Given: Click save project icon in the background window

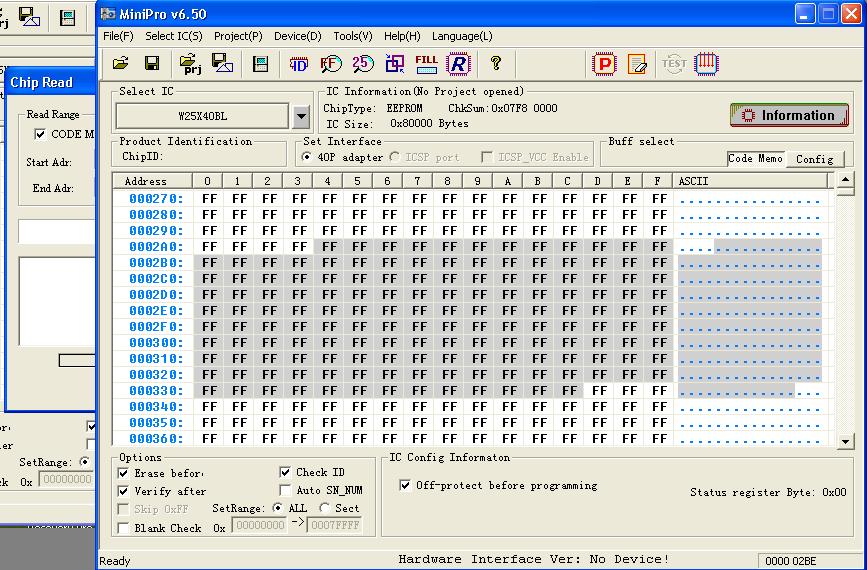Looking at the screenshot, I should click(x=29, y=17).
